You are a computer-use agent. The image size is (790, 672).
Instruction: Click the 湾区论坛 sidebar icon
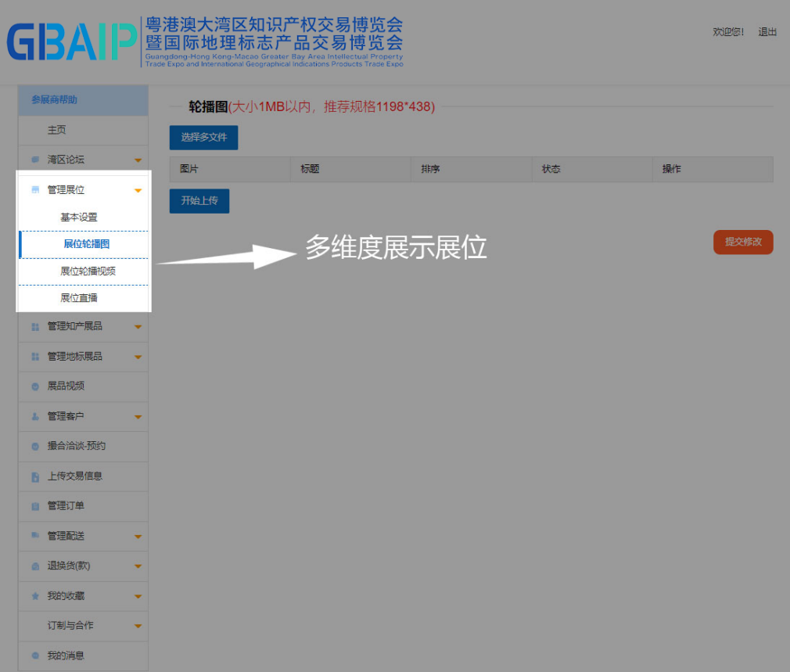[x=35, y=160]
